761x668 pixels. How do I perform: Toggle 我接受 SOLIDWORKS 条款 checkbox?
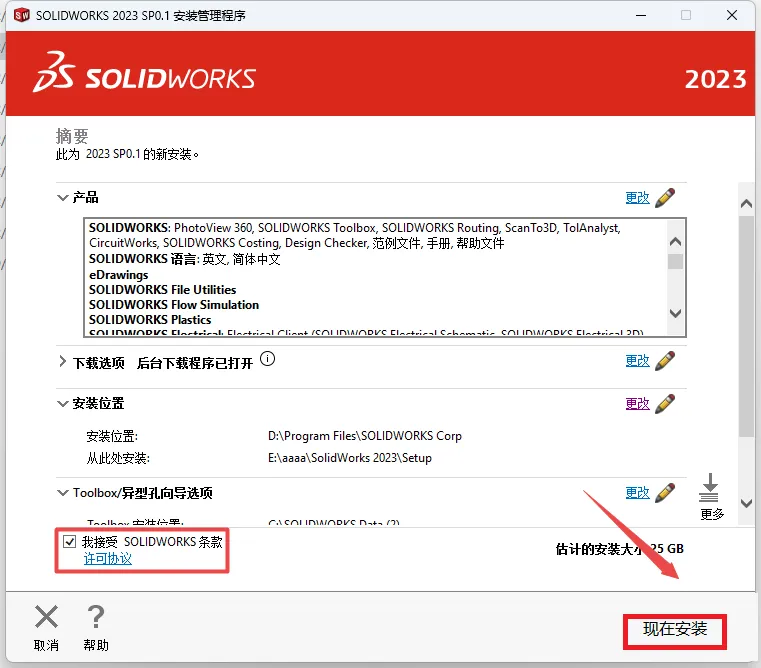69,541
